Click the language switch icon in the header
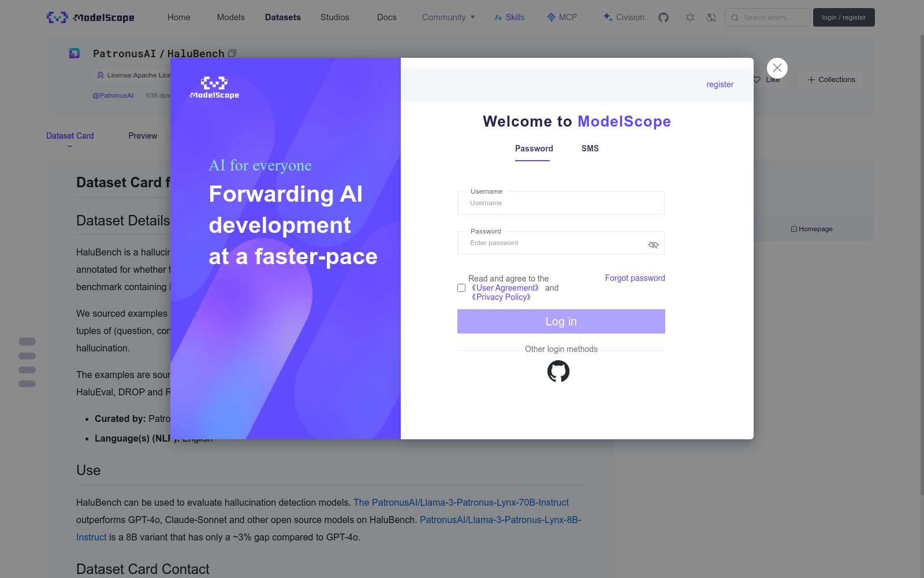Image resolution: width=924 pixels, height=578 pixels. [711, 17]
